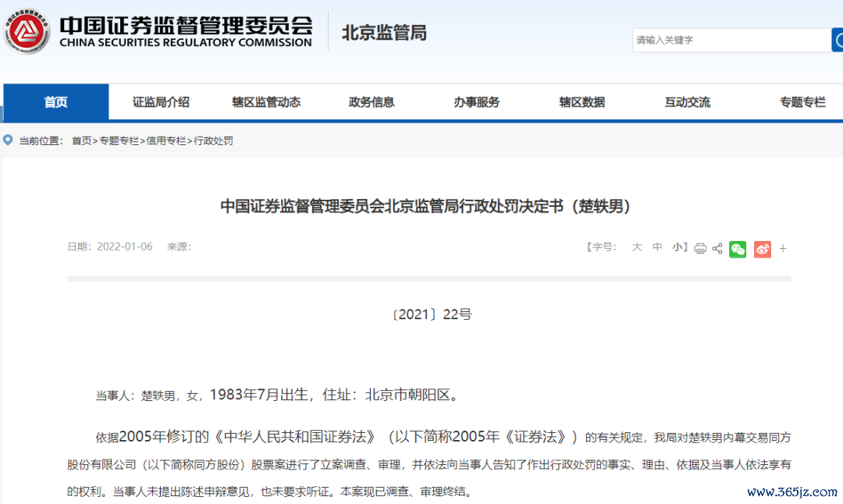The image size is (843, 504).
Task: Click the article title 行政处罚决定书（楚轶男）
Action: click(425, 206)
